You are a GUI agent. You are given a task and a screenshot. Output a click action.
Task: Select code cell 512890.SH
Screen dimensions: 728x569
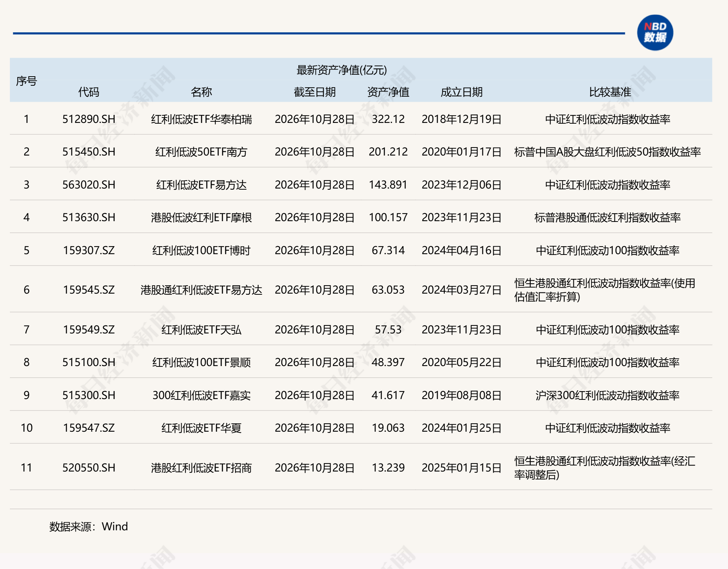pos(89,119)
